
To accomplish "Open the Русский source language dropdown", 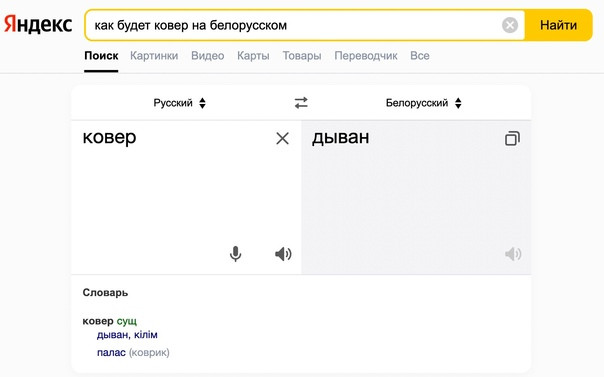I will coord(180,103).
